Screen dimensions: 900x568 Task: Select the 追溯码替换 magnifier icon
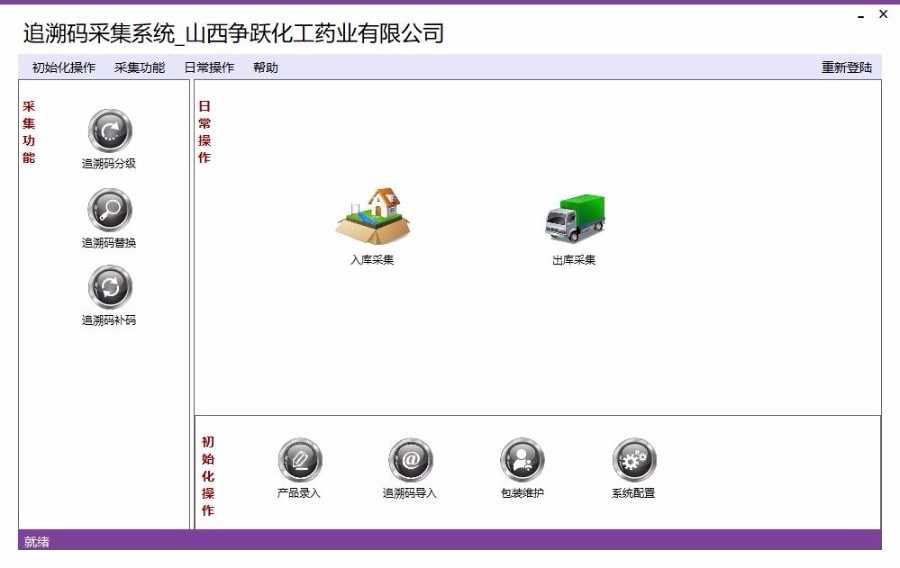click(x=110, y=210)
